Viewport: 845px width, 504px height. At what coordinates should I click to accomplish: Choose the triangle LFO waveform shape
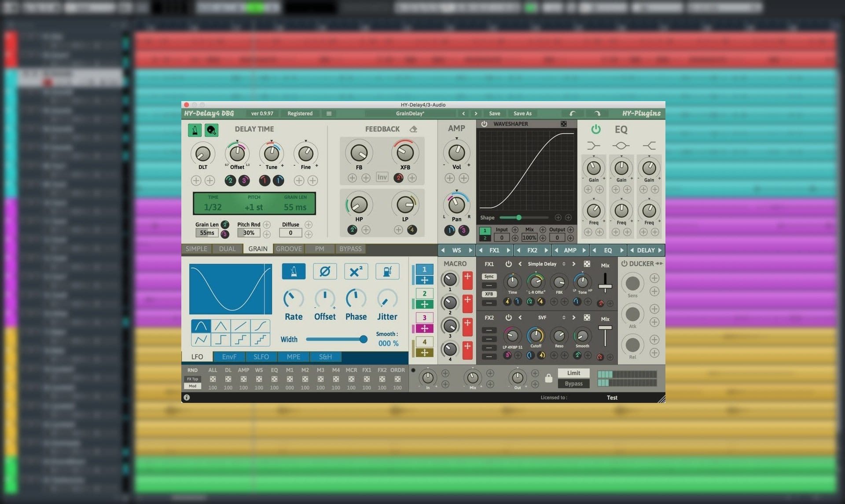[220, 326]
